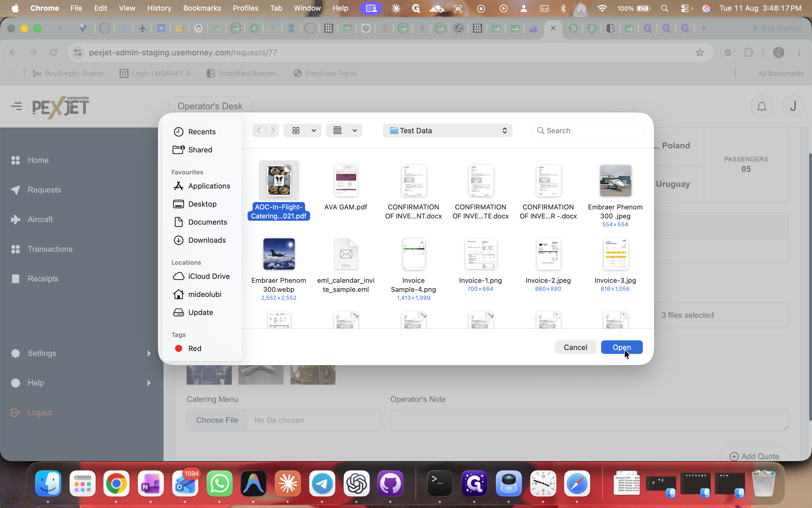Open the J user avatar menu
Image resolution: width=812 pixels, height=508 pixels.
793,106
